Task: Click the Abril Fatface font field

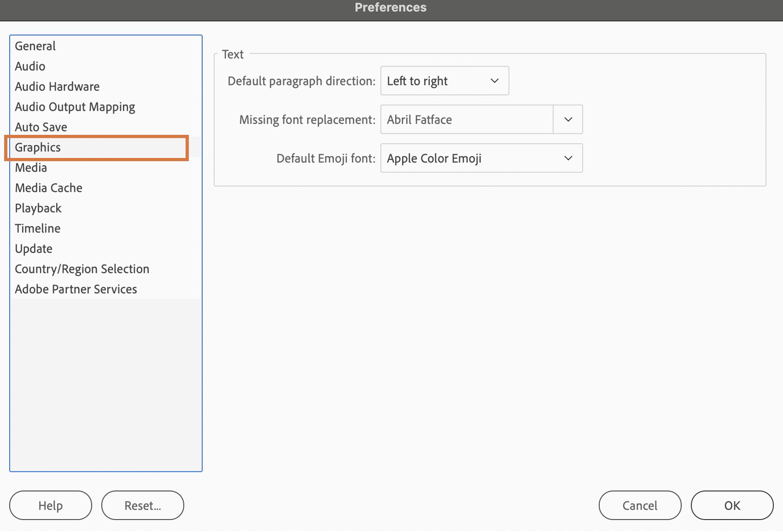Action: point(466,120)
